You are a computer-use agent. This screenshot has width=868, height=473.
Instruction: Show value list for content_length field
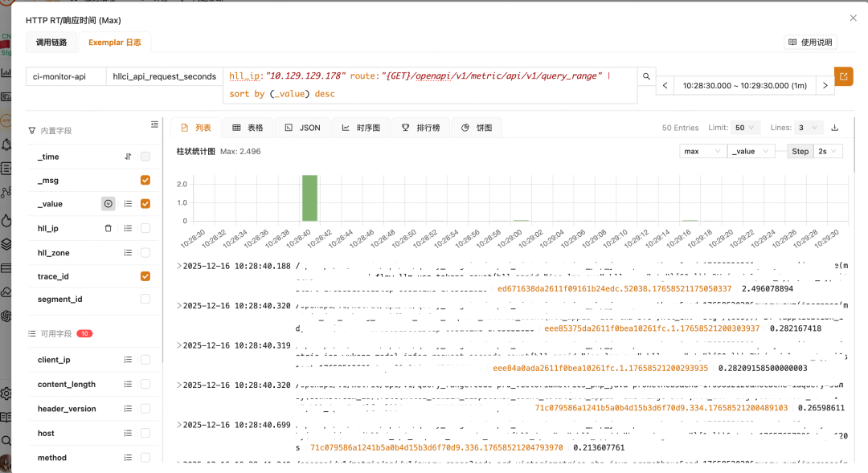(128, 384)
